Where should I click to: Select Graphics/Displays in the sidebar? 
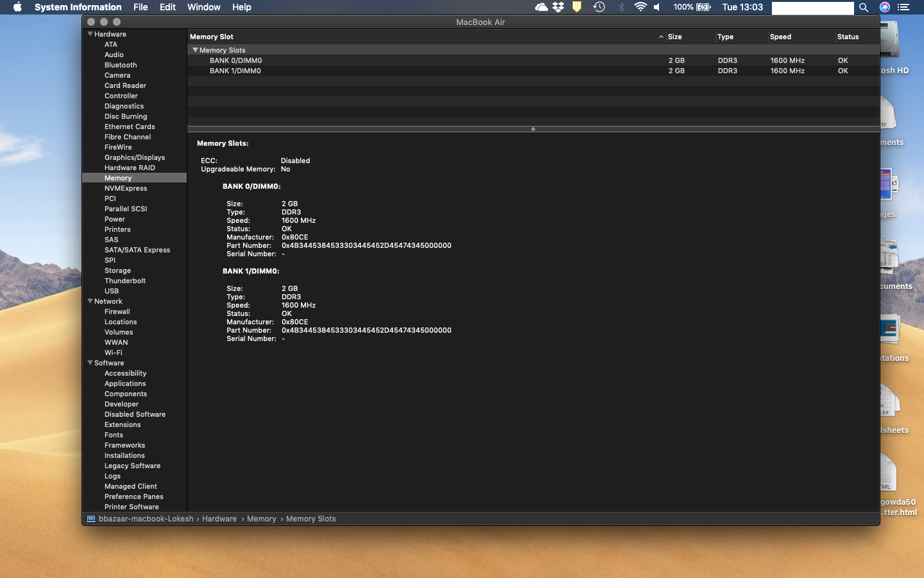click(x=135, y=157)
